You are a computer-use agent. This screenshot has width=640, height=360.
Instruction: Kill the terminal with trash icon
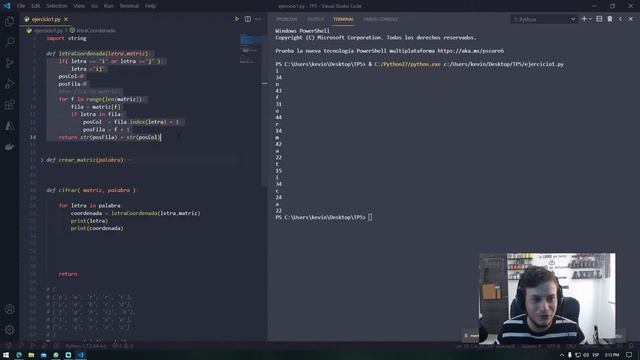coord(610,19)
